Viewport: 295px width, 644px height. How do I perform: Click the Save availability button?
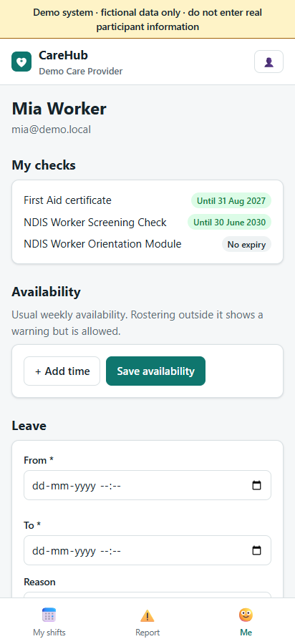(x=155, y=371)
